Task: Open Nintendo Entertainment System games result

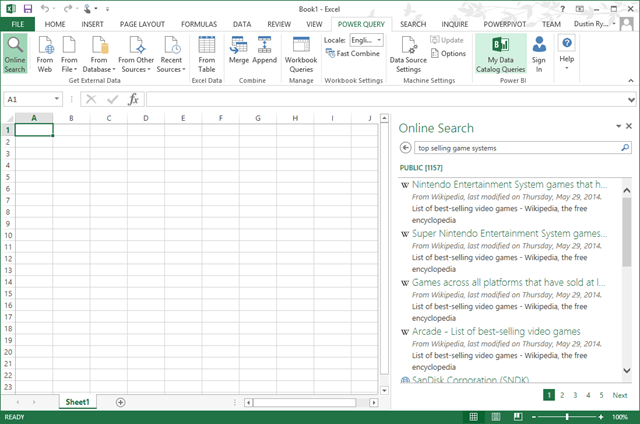Action: (x=509, y=184)
